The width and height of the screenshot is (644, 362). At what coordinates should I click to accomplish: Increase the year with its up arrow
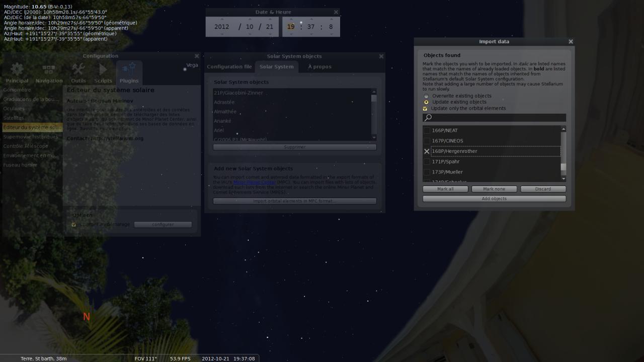tap(222, 20)
